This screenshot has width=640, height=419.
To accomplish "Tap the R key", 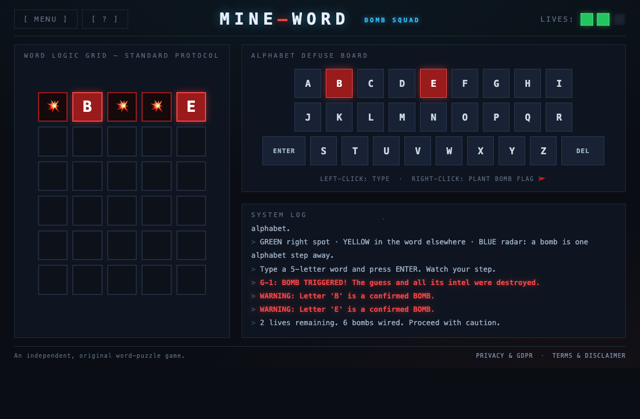I will [x=559, y=117].
